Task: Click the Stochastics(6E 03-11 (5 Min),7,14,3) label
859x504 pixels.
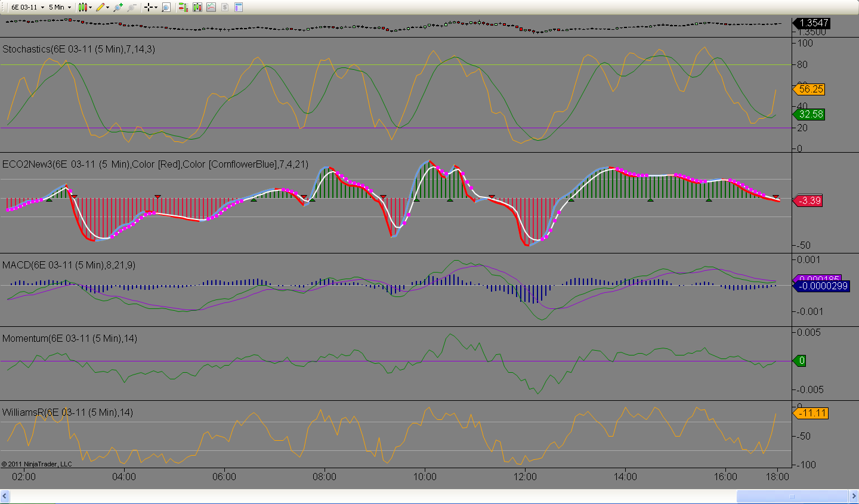Action: tap(79, 49)
